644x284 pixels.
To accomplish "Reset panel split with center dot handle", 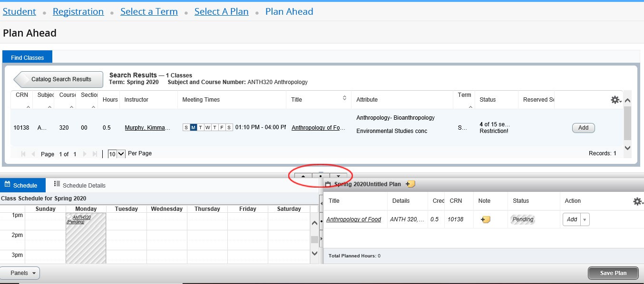I will click(x=321, y=176).
